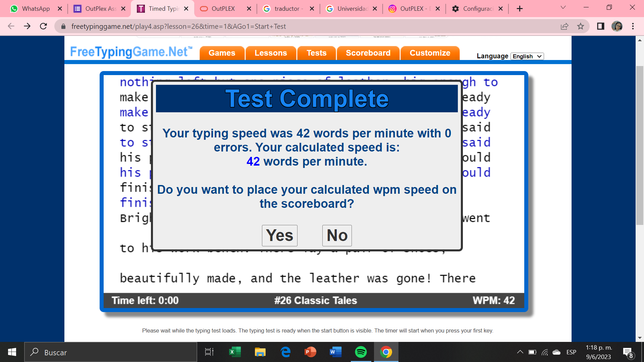Close the WhatsApp tab
The height and width of the screenshot is (362, 644).
click(x=60, y=9)
